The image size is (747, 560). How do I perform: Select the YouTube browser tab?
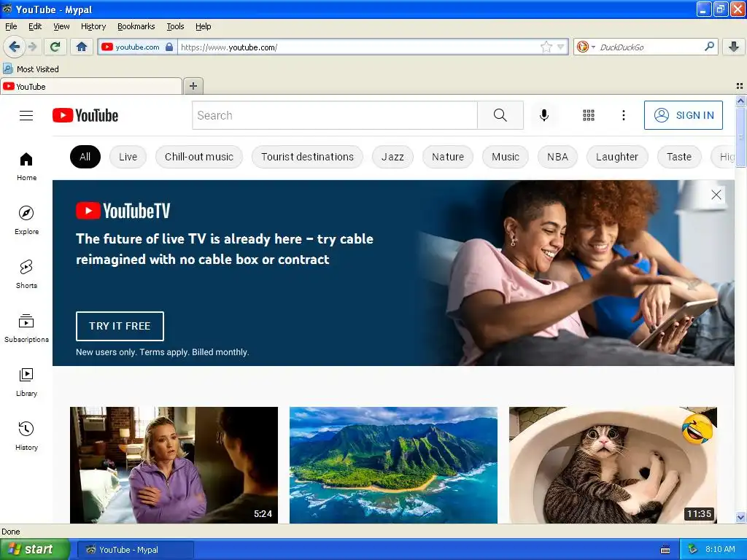91,86
